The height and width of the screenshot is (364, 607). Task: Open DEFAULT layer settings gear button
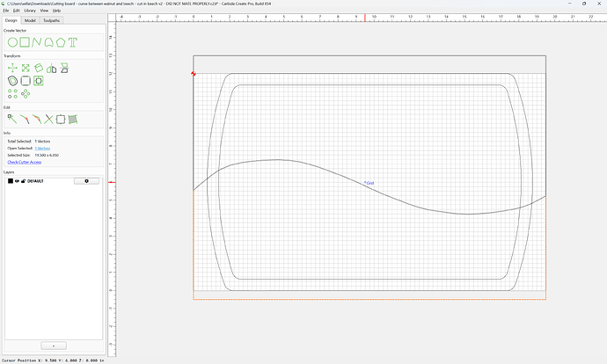[86, 181]
